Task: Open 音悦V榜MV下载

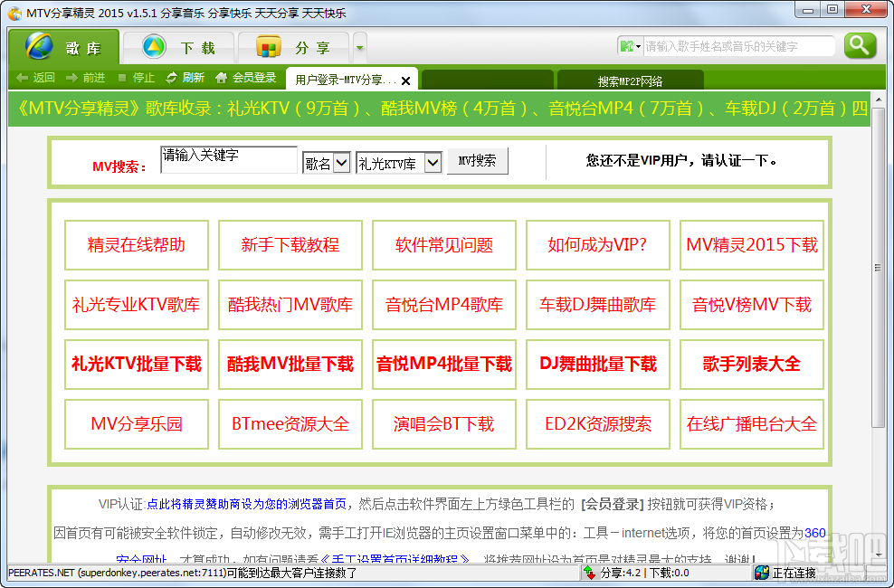Action: pyautogui.click(x=751, y=305)
